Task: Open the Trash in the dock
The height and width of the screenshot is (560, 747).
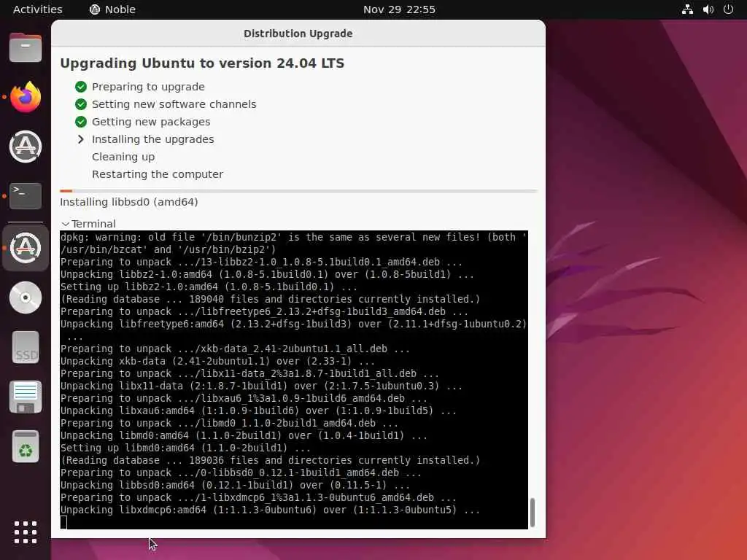Action: click(x=26, y=447)
